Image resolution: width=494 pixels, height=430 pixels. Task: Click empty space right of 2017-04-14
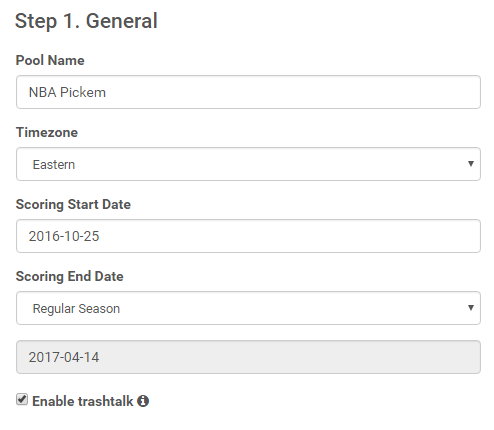coord(290,357)
